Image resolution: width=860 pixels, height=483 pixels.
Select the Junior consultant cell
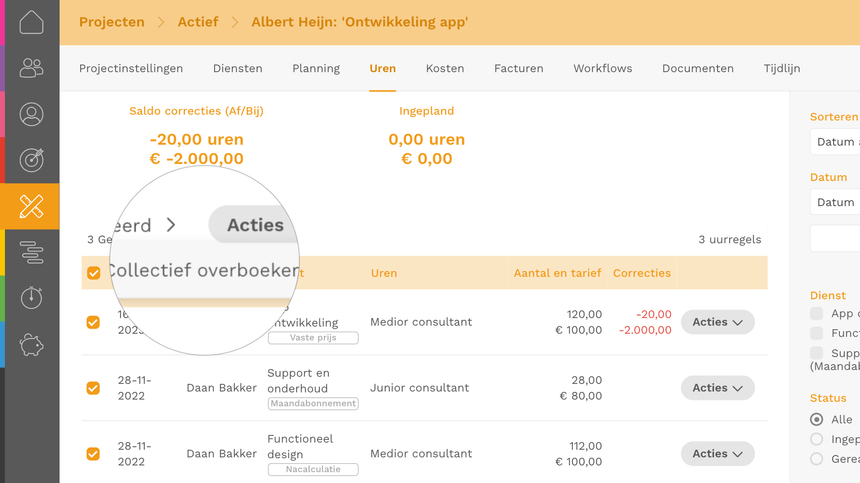(x=420, y=388)
